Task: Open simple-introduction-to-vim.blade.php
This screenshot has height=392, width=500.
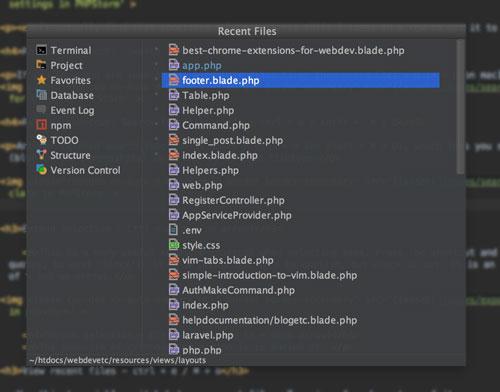Action: click(x=270, y=275)
